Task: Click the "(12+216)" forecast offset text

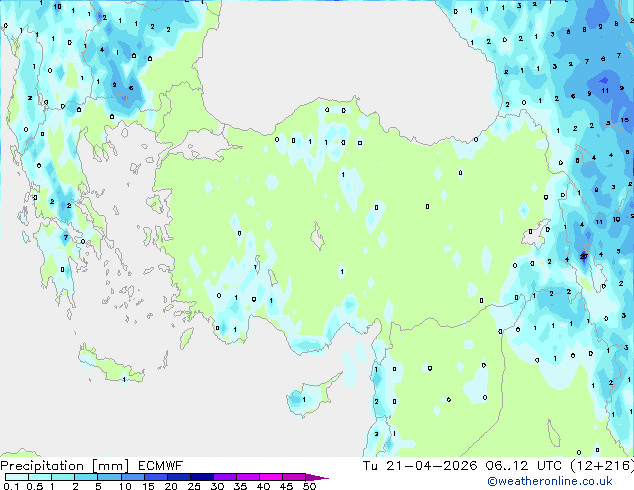Action: (x=602, y=466)
